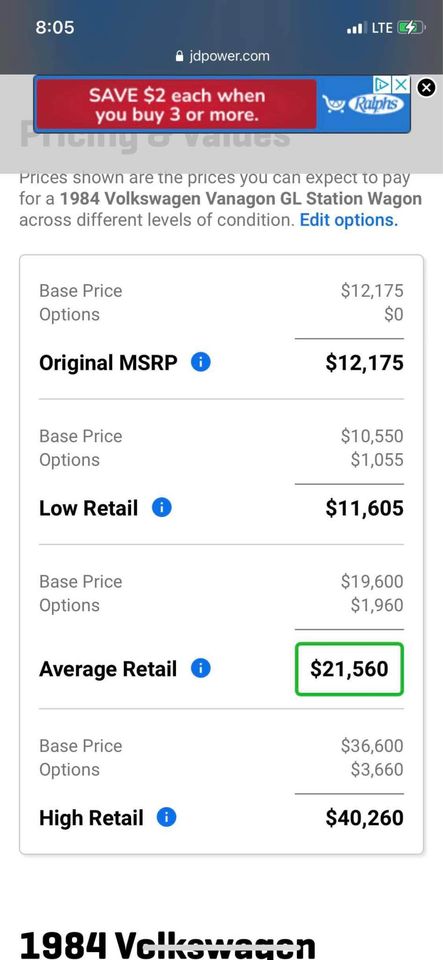Tap the High Retail $40,260 value

(x=364, y=817)
